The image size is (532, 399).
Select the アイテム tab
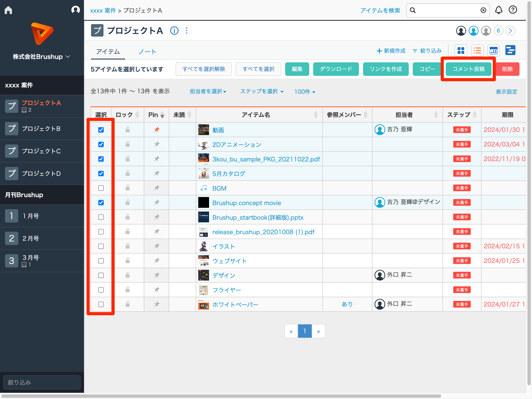[108, 52]
